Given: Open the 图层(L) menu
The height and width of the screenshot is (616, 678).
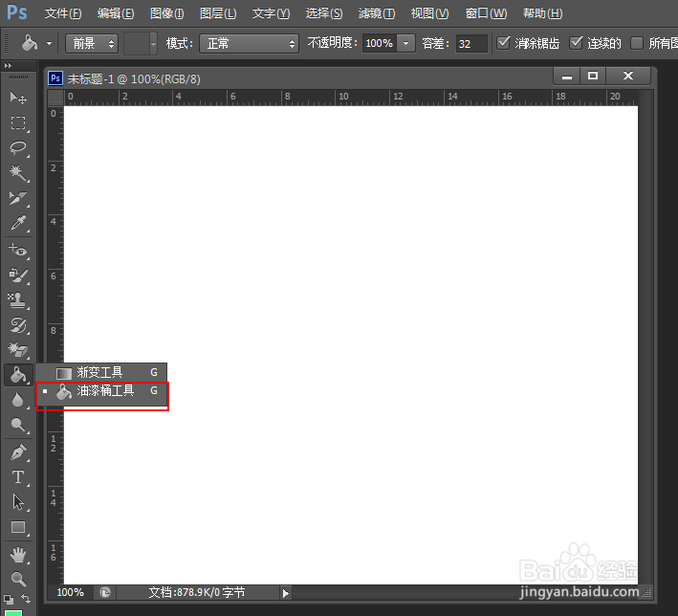Looking at the screenshot, I should coord(218,13).
